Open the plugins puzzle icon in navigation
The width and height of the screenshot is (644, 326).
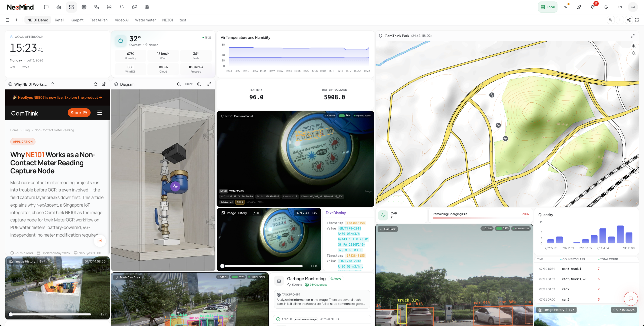point(134,7)
